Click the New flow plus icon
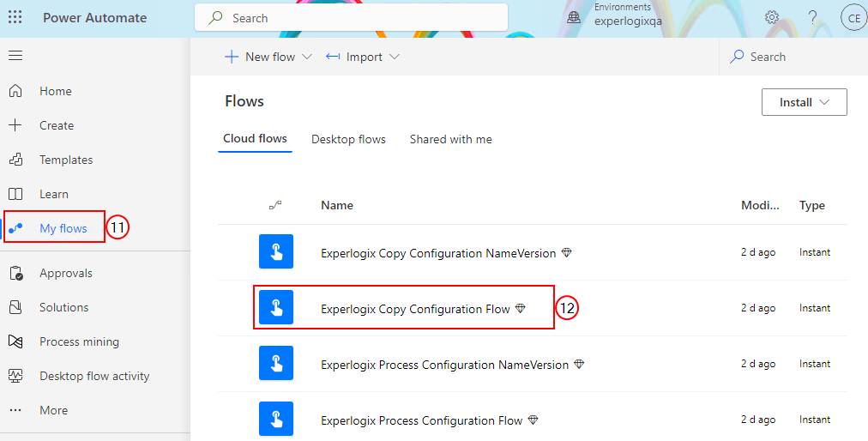The image size is (868, 441). click(232, 57)
